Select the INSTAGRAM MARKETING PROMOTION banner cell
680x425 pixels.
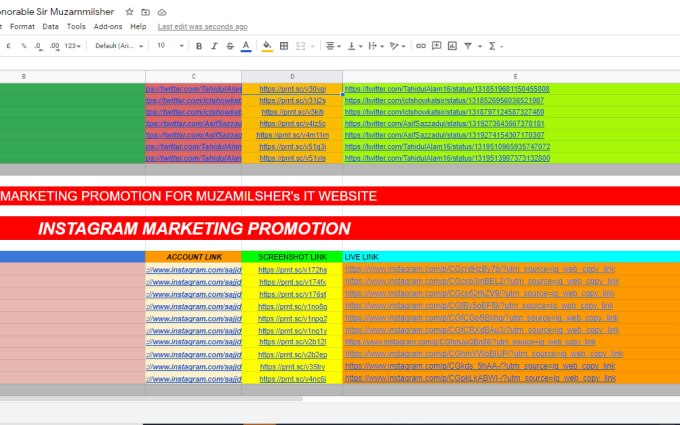340,228
